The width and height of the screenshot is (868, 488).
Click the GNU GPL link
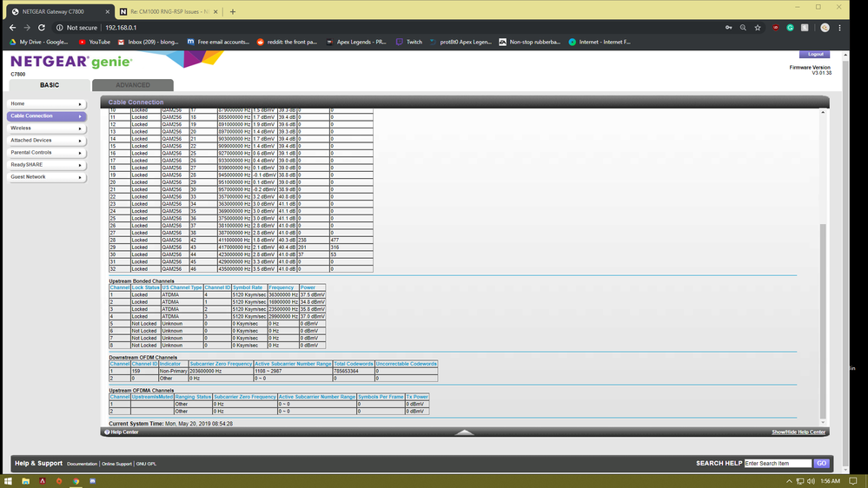coord(146,464)
